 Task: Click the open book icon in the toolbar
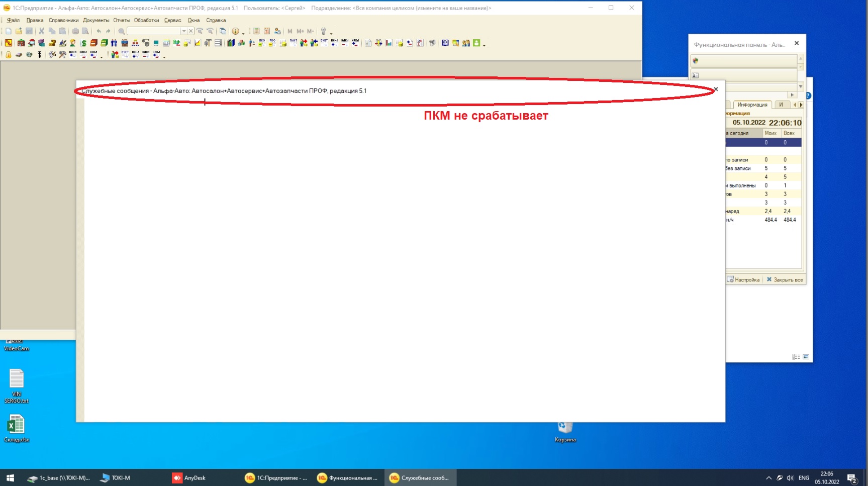click(445, 43)
